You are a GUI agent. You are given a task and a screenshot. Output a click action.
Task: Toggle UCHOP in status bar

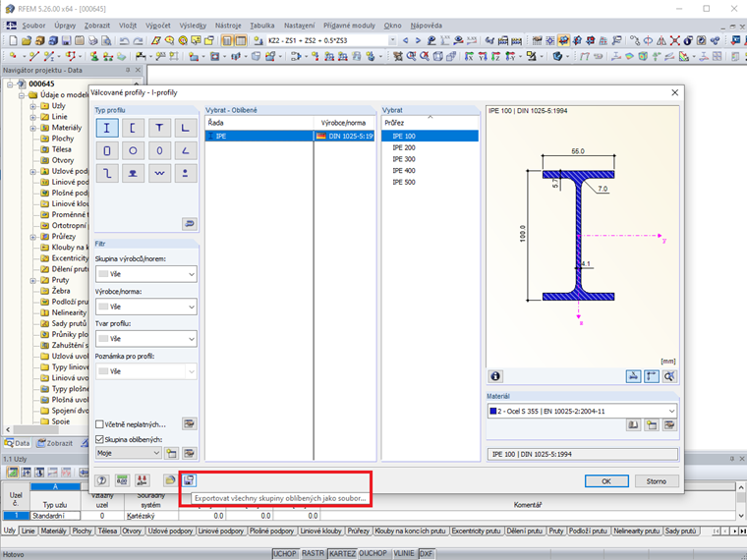284,553
